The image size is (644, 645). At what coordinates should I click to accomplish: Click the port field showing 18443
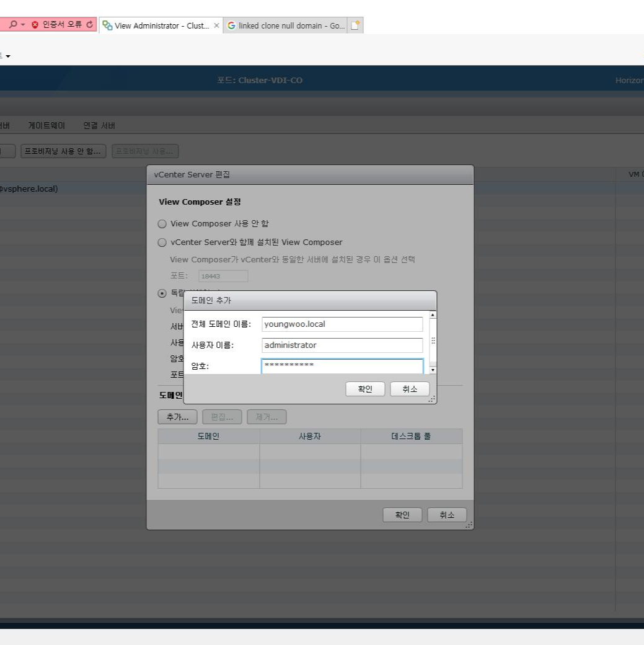pos(223,276)
